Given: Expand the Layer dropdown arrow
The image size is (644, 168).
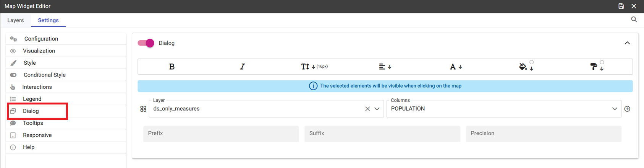Looking at the screenshot, I should (x=377, y=109).
